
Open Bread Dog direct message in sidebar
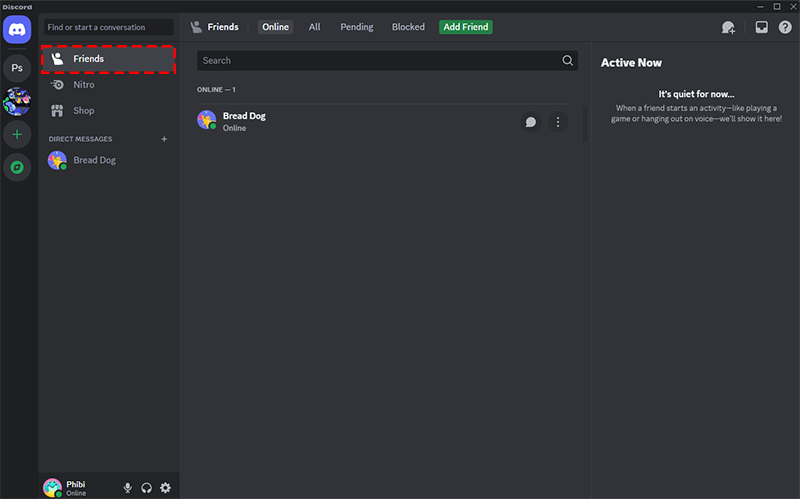point(94,160)
